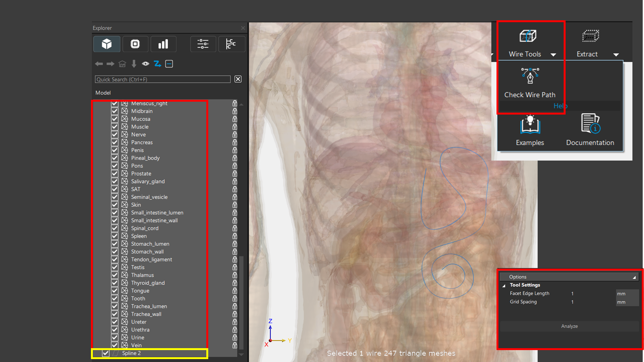Image resolution: width=644 pixels, height=362 pixels.
Task: Uncheck the Spline 2 checkbox
Action: click(106, 353)
